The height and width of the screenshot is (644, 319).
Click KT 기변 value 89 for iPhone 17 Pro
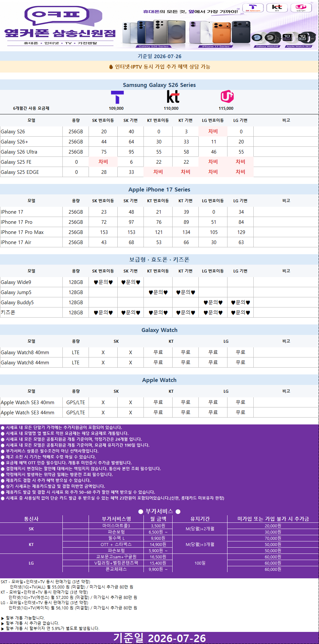(186, 222)
